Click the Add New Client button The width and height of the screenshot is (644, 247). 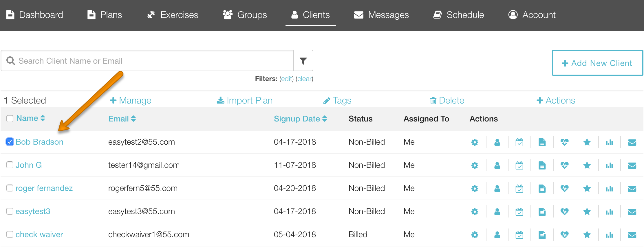tap(597, 63)
